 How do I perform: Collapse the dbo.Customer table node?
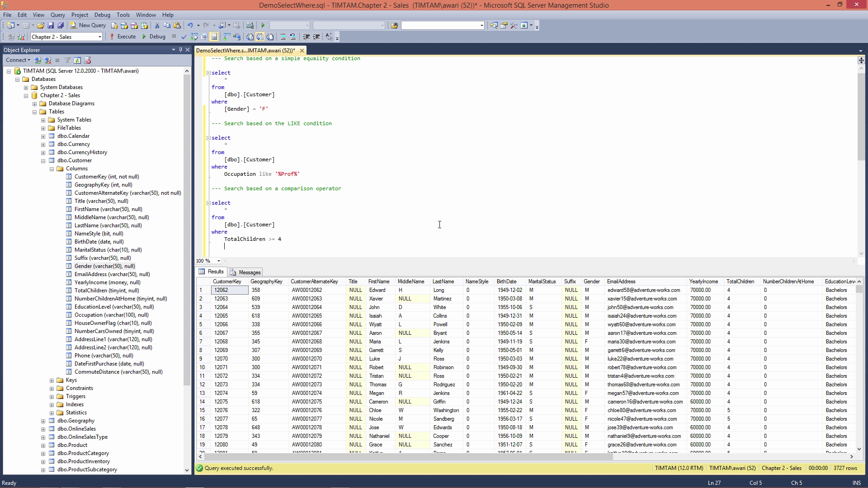pyautogui.click(x=43, y=160)
